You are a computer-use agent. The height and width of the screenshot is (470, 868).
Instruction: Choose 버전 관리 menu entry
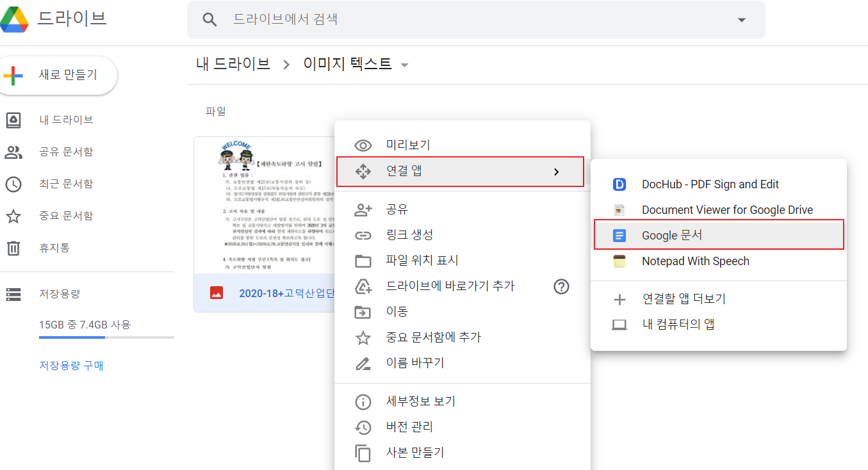pos(463,427)
